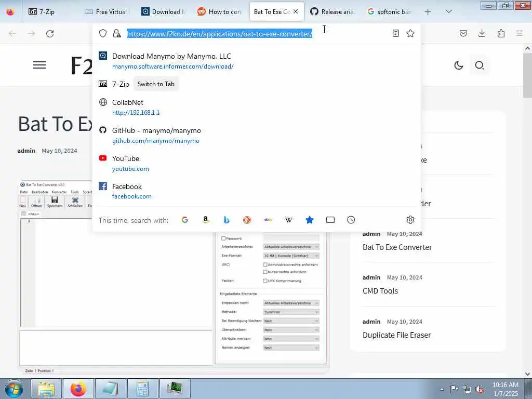532x399 pixels.
Task: Select Download Manymo by Manymo suggestion
Action: coord(256,61)
